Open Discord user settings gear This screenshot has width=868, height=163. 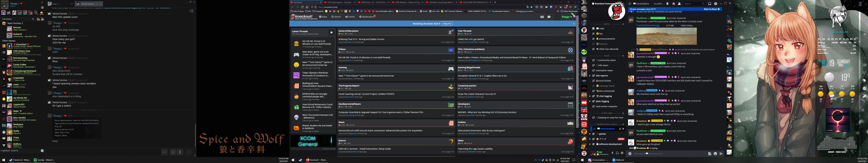coord(622,153)
